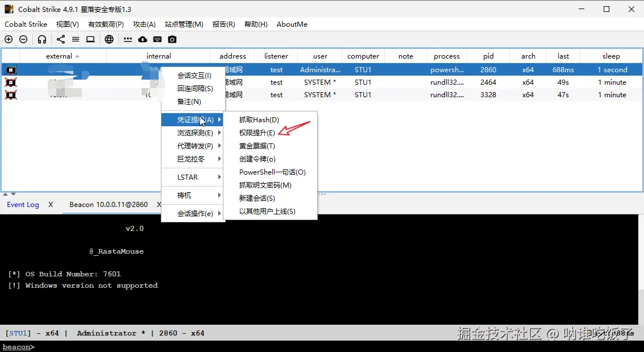Screen dimensions: 644x352
Task: Open Downloads via the cloud icon
Action: 143,39
